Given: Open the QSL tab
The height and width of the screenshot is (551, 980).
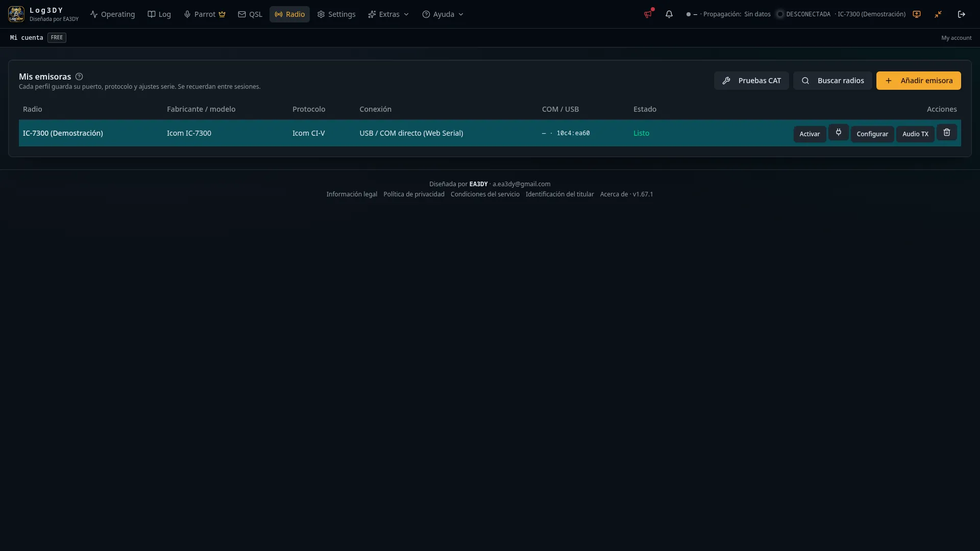Looking at the screenshot, I should [250, 14].
